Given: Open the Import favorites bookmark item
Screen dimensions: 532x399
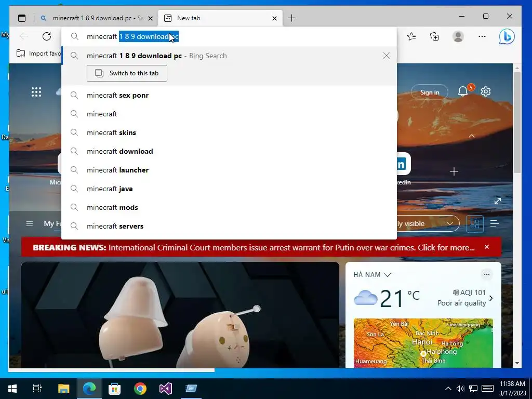Looking at the screenshot, I should [38, 54].
